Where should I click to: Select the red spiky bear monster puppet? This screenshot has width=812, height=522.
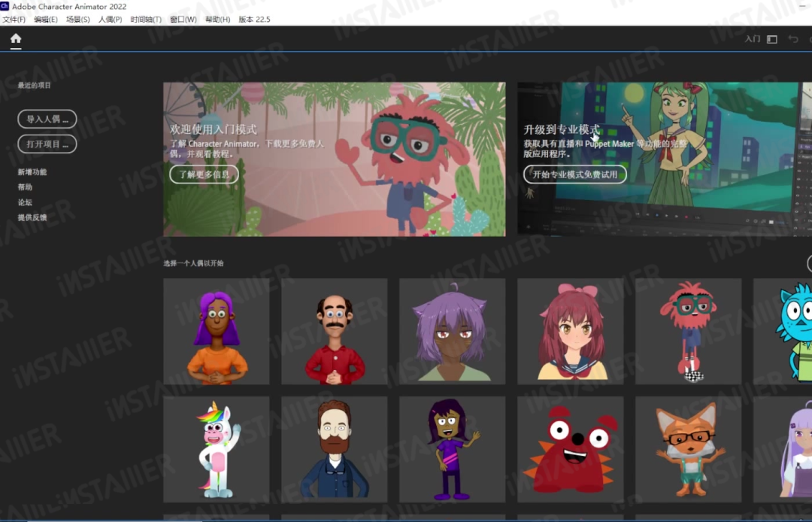(x=571, y=450)
